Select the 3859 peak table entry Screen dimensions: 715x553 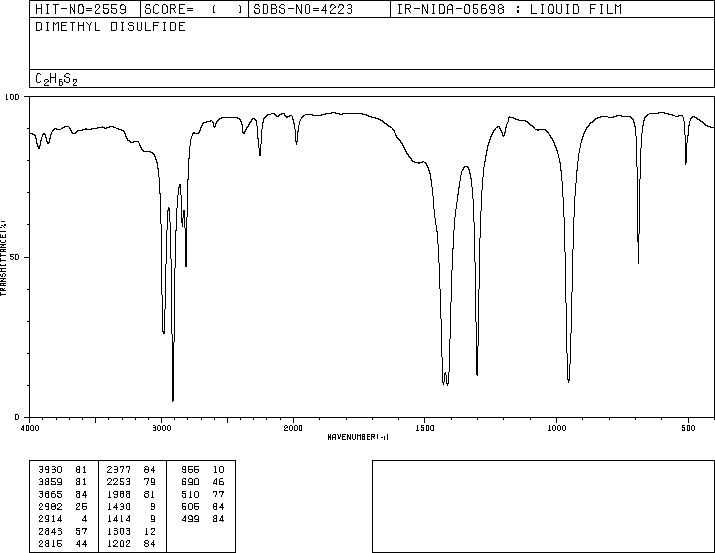[x=50, y=482]
